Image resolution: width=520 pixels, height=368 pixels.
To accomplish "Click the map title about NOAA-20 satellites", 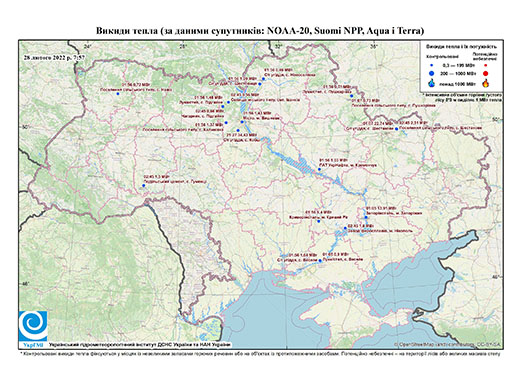I will [x=260, y=31].
